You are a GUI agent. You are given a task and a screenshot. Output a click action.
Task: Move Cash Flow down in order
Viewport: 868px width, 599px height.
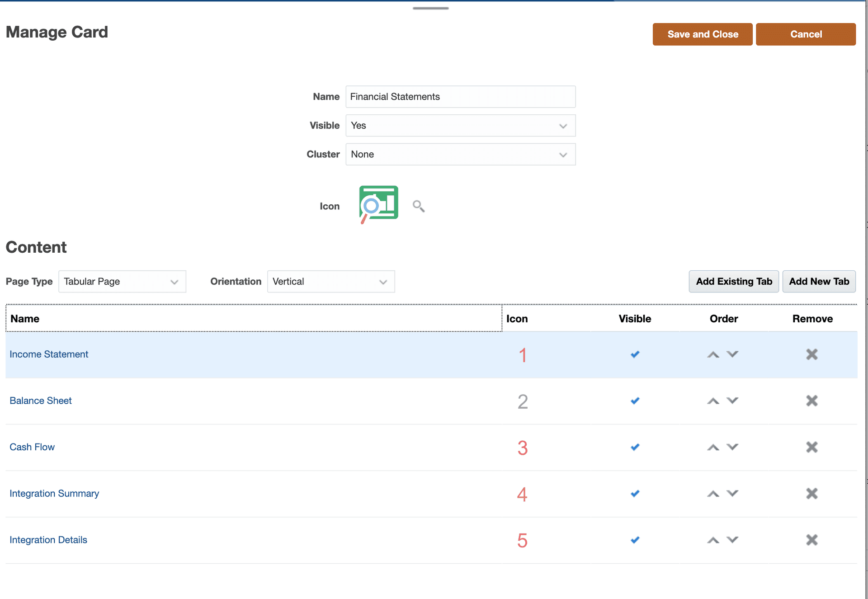coord(732,447)
